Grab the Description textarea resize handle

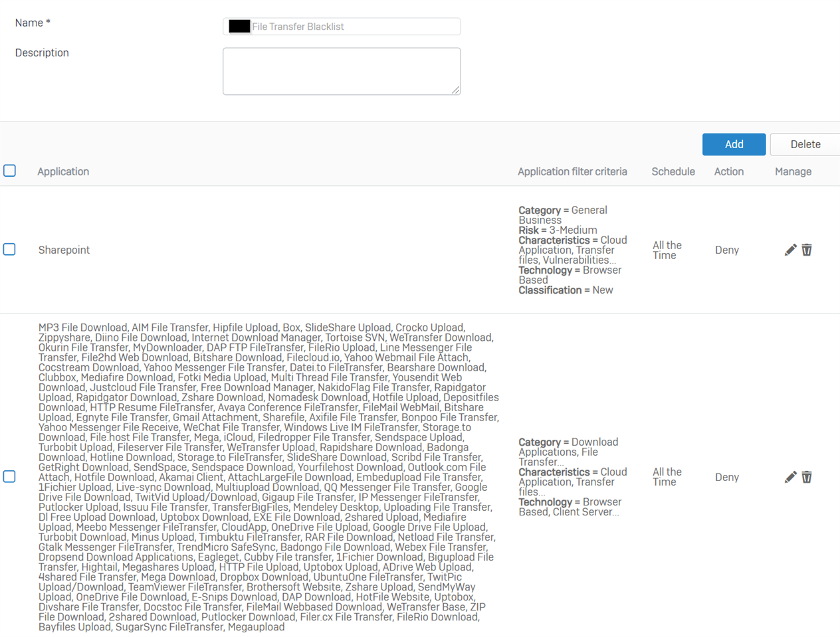456,90
